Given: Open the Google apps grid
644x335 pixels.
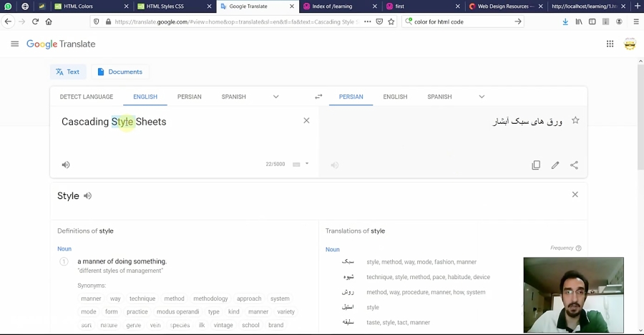Looking at the screenshot, I should pos(610,44).
